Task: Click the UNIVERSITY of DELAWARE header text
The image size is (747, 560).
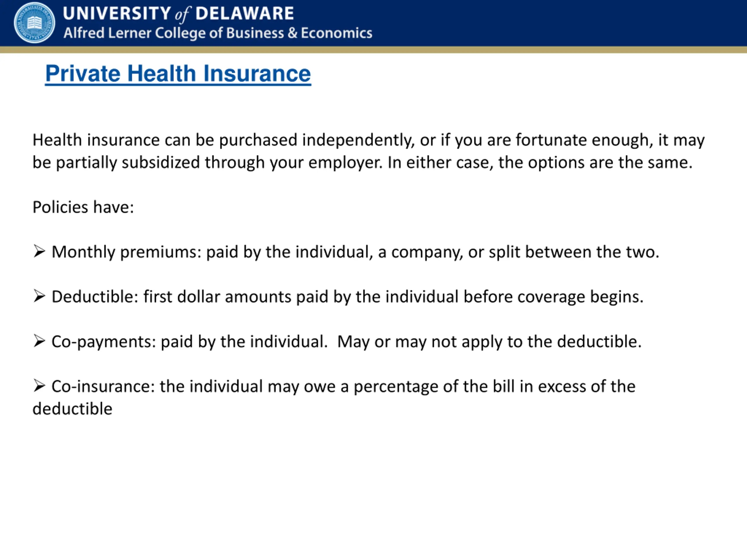Action: point(178,13)
